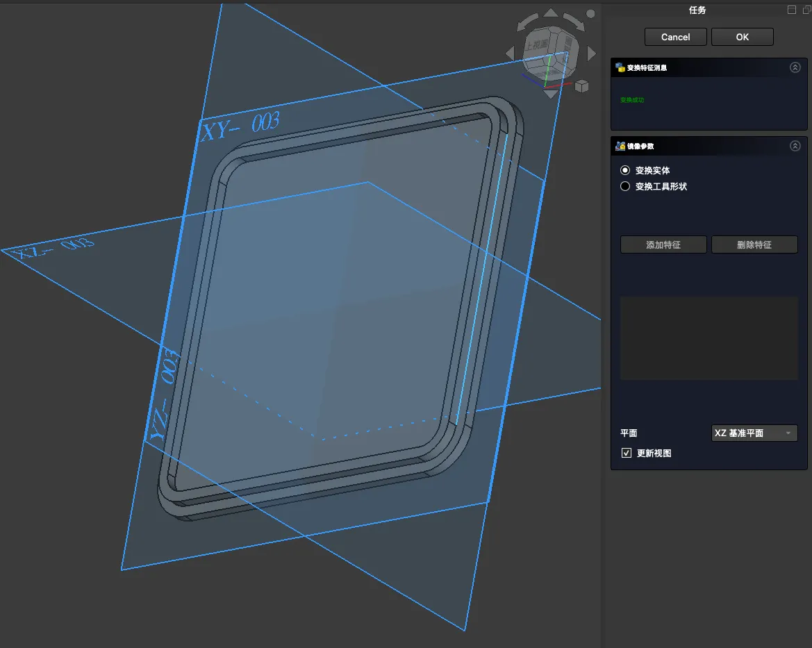Viewport: 812px width, 648px height.
Task: Open the 平面 XZ 基准平面 dropdown
Action: (754, 433)
